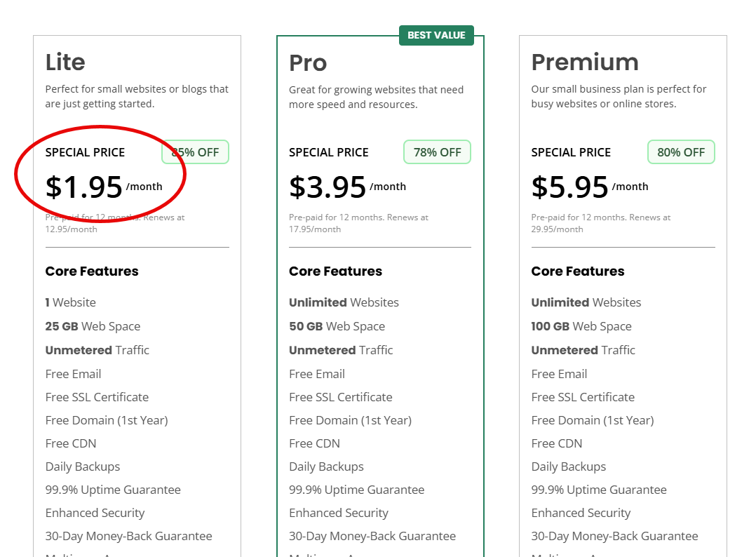Click Core Features heading in Pro card

coord(335,271)
